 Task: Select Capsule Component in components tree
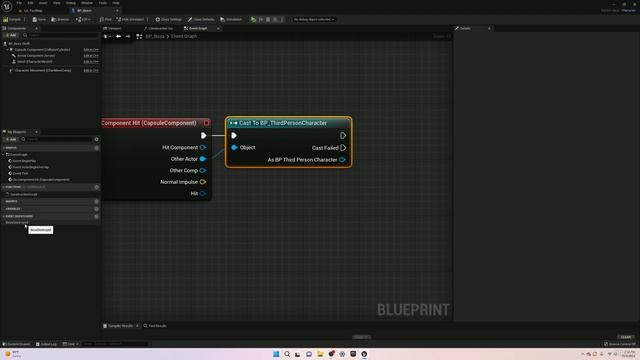[x=42, y=50]
